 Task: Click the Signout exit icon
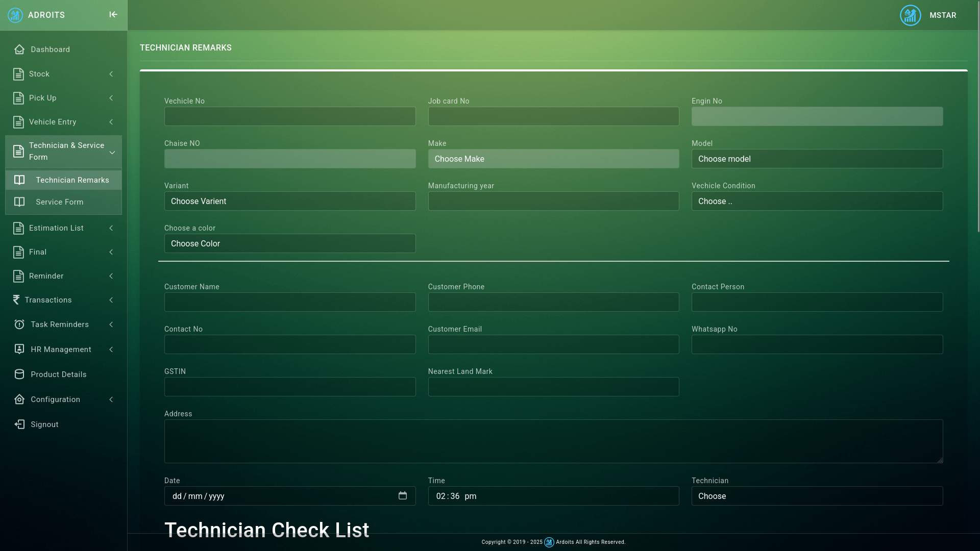tap(19, 424)
